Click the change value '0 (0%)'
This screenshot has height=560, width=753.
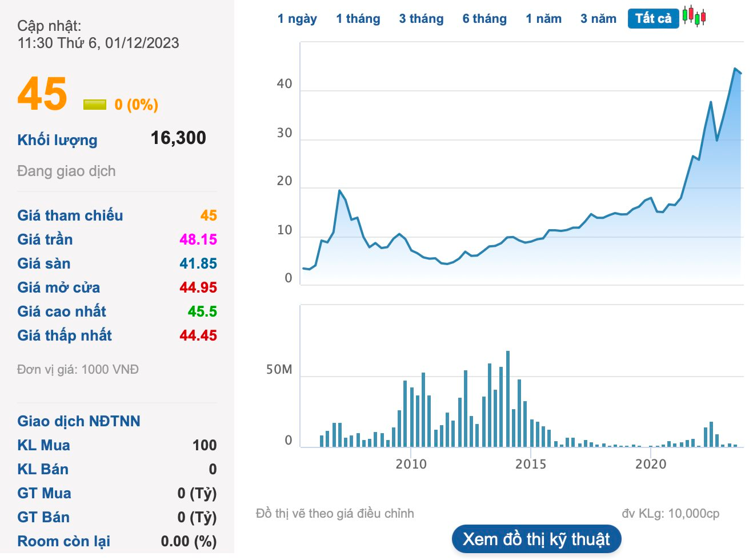136,105
